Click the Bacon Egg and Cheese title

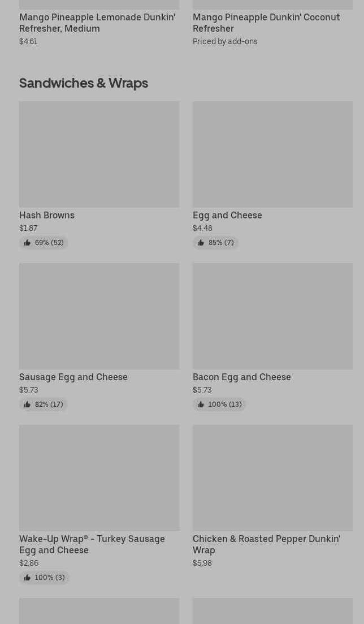pyautogui.click(x=241, y=377)
